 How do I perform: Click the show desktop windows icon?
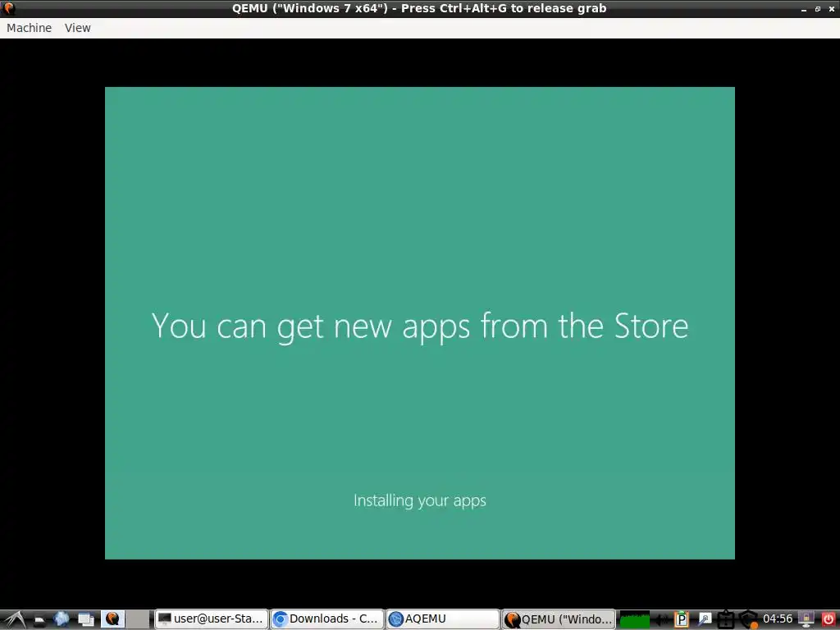pos(85,619)
